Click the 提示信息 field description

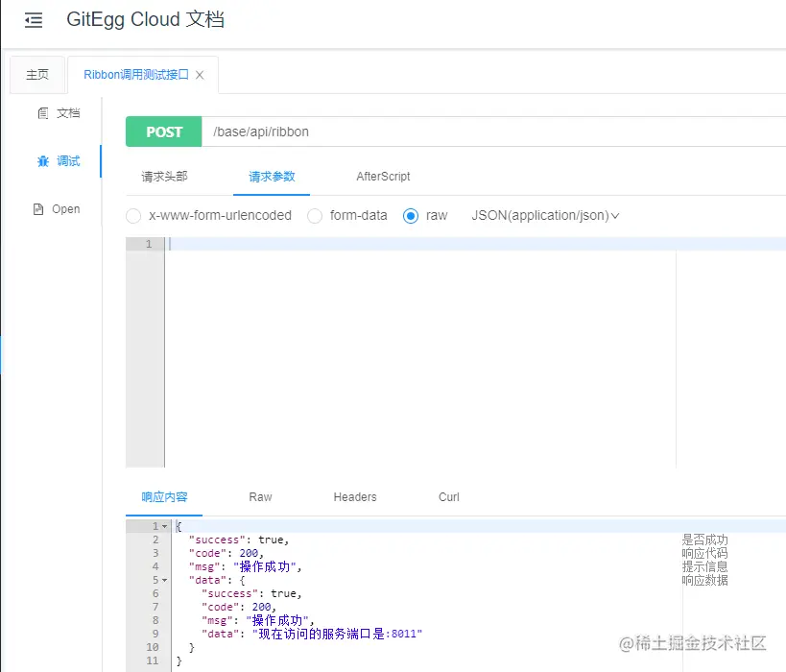[x=704, y=566]
